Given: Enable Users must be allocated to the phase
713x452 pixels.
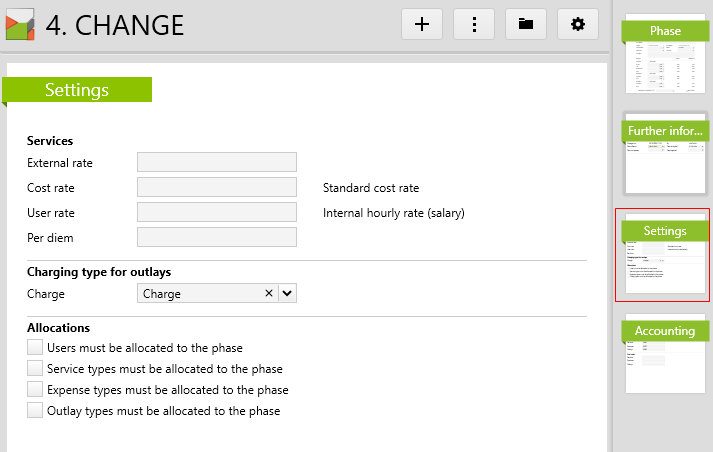Looking at the screenshot, I should [36, 348].
